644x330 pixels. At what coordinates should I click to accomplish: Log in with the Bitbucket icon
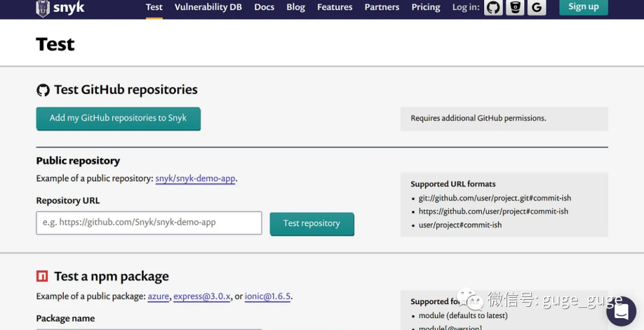[515, 7]
